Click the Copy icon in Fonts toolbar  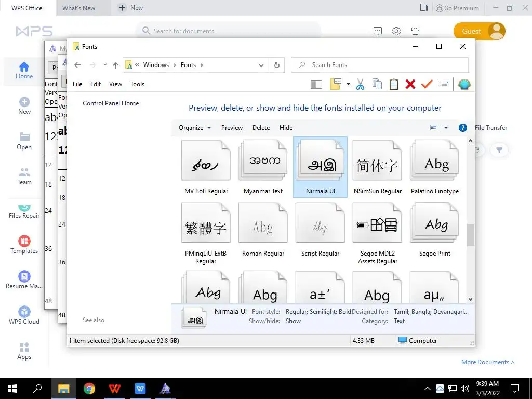(x=377, y=84)
